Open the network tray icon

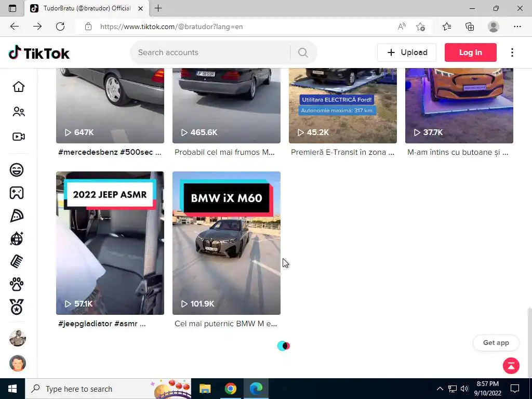tap(453, 389)
